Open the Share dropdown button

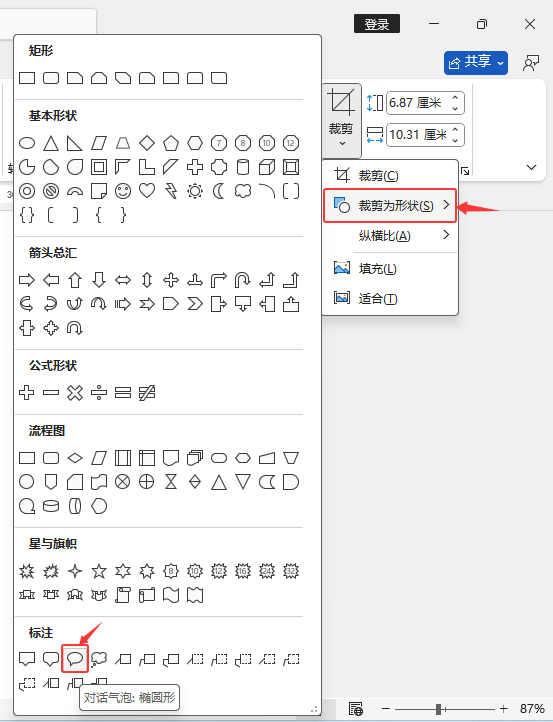pyautogui.click(x=476, y=63)
